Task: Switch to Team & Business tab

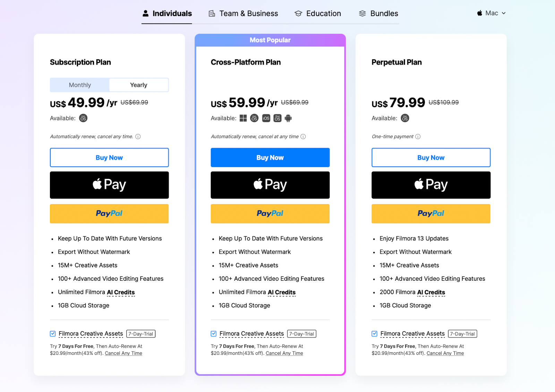Action: [243, 14]
